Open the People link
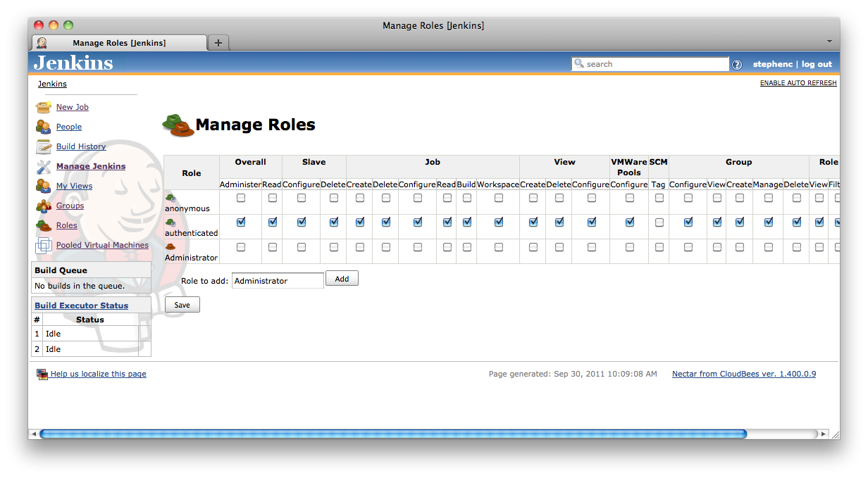This screenshot has width=868, height=478. pos(69,127)
